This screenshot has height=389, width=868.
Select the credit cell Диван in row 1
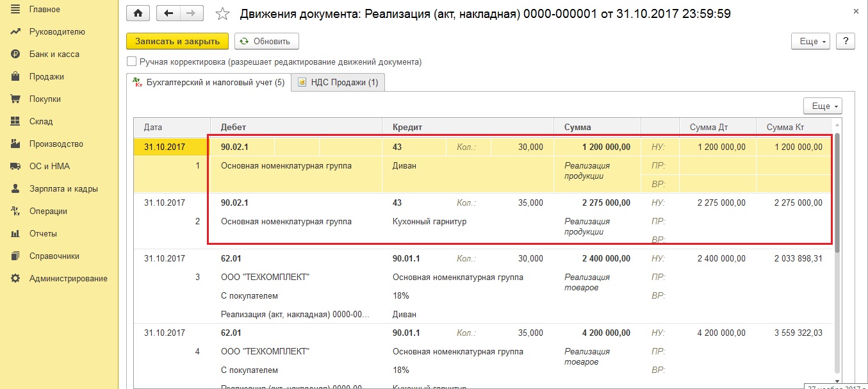point(404,165)
